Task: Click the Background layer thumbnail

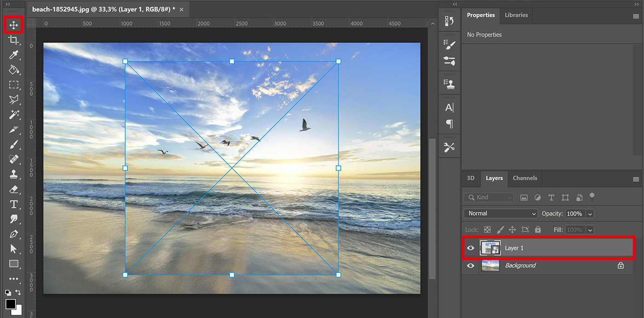Action: tap(490, 265)
